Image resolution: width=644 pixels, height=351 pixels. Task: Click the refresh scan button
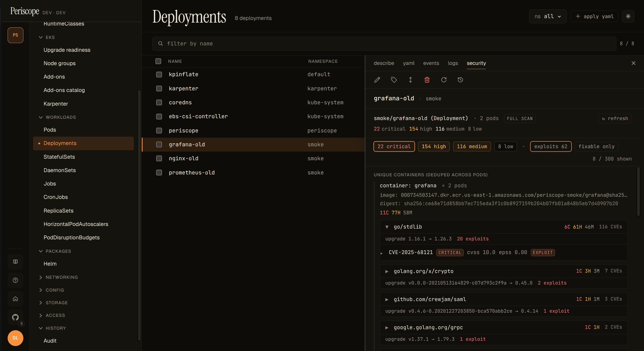[x=615, y=118]
